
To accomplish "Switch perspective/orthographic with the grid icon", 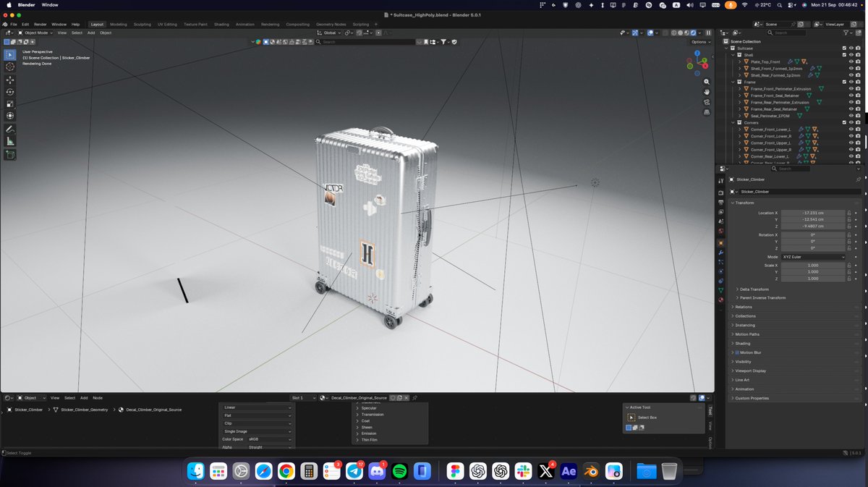I will click(x=707, y=112).
